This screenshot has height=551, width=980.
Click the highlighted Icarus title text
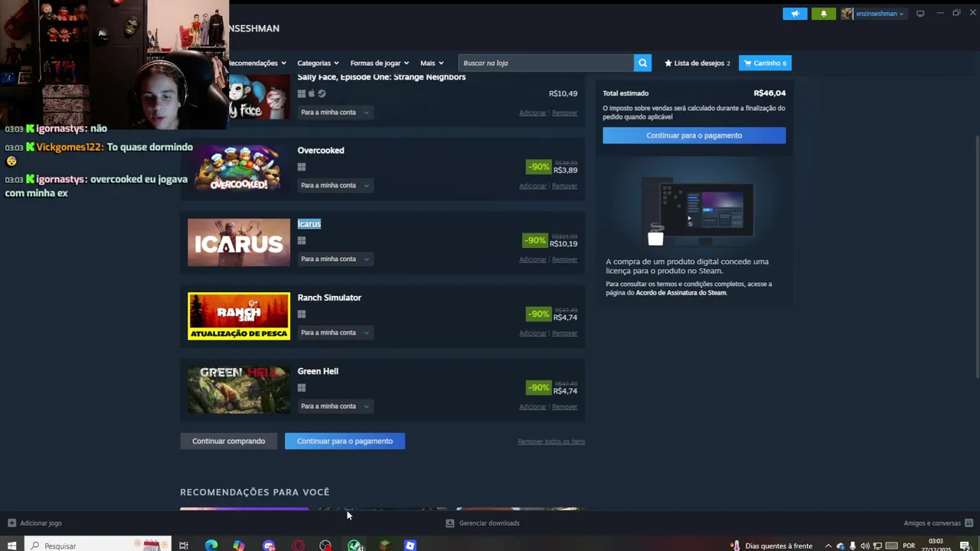[x=309, y=224]
